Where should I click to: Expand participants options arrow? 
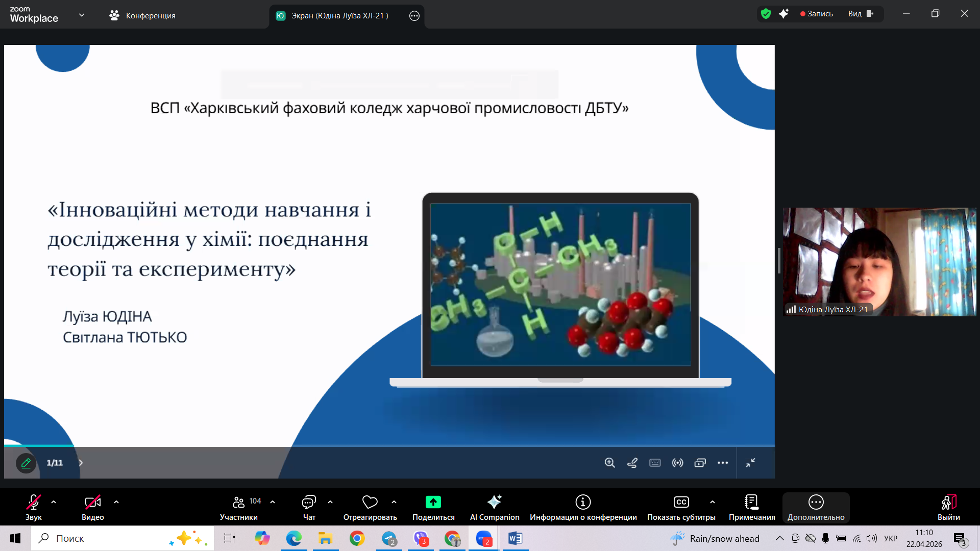[x=273, y=502]
